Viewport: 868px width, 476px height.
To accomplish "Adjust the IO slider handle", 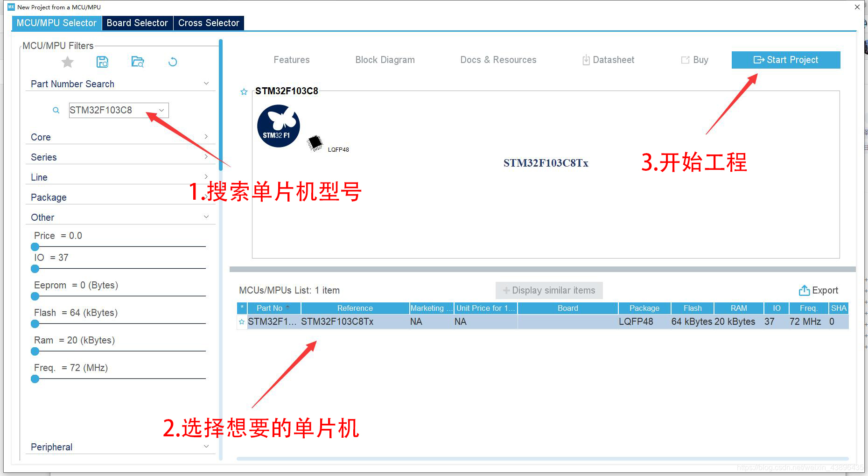I will click(x=35, y=269).
